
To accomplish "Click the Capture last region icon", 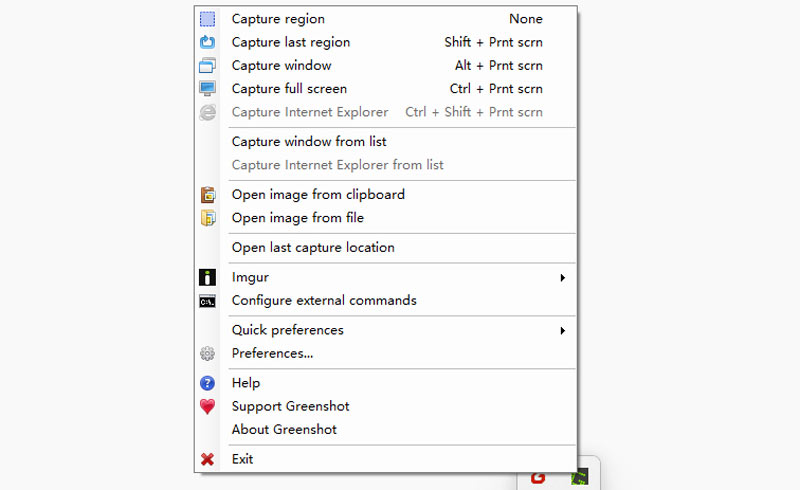I will (x=207, y=42).
